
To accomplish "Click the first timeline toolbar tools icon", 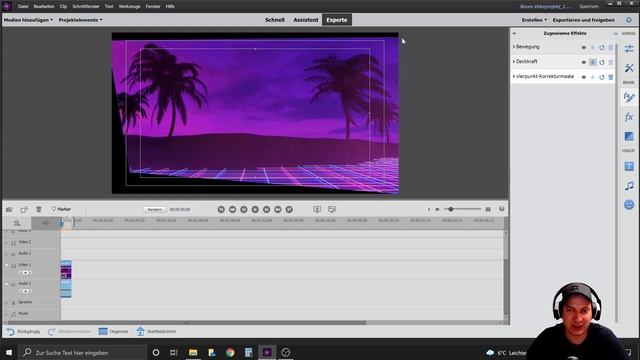I will (x=9, y=209).
